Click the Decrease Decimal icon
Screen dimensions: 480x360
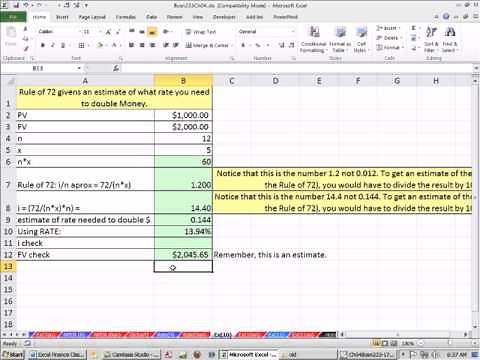[x=292, y=45]
